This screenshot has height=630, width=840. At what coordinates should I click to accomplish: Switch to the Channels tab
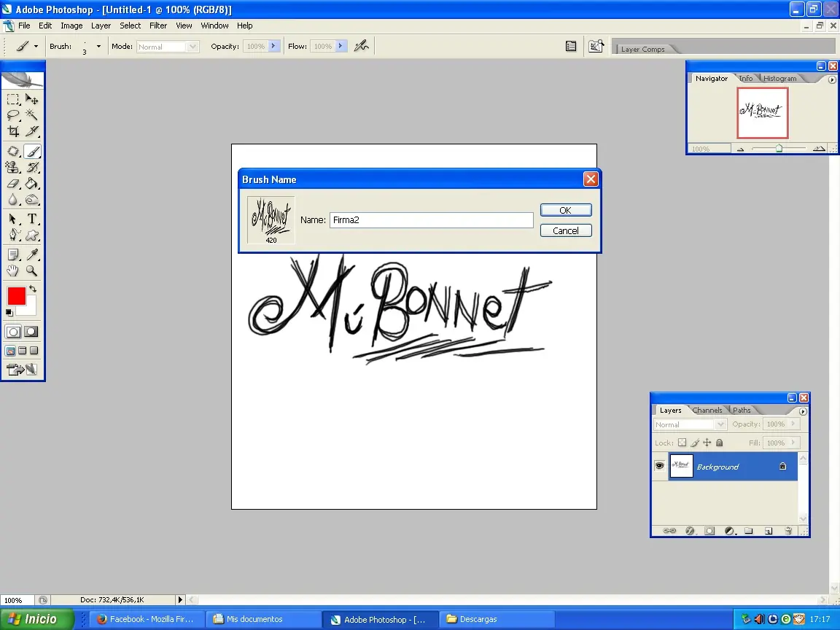(707, 410)
